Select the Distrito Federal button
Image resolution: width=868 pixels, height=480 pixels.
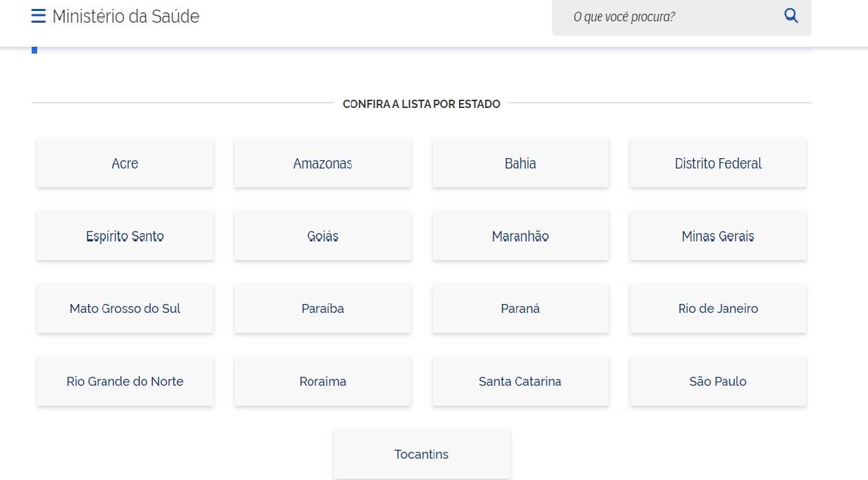click(718, 163)
